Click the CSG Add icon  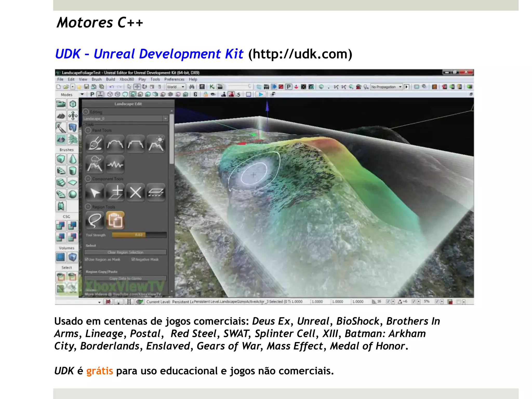click(x=61, y=225)
